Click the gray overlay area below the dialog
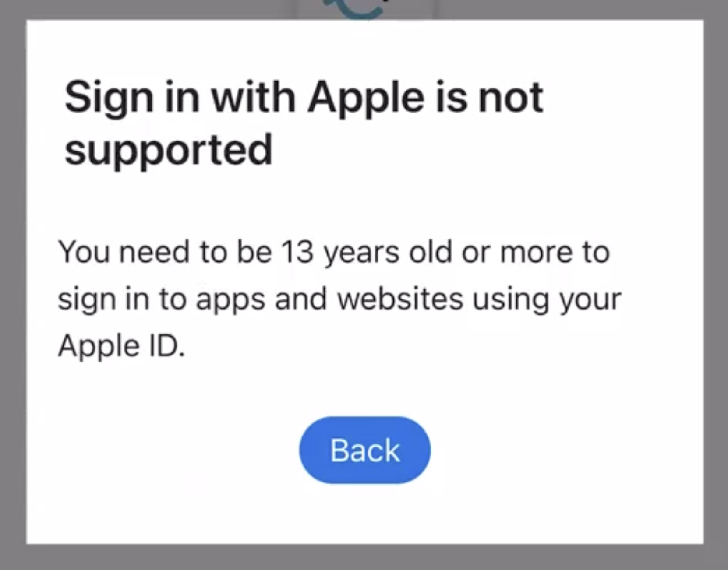The image size is (728, 570). point(364,560)
